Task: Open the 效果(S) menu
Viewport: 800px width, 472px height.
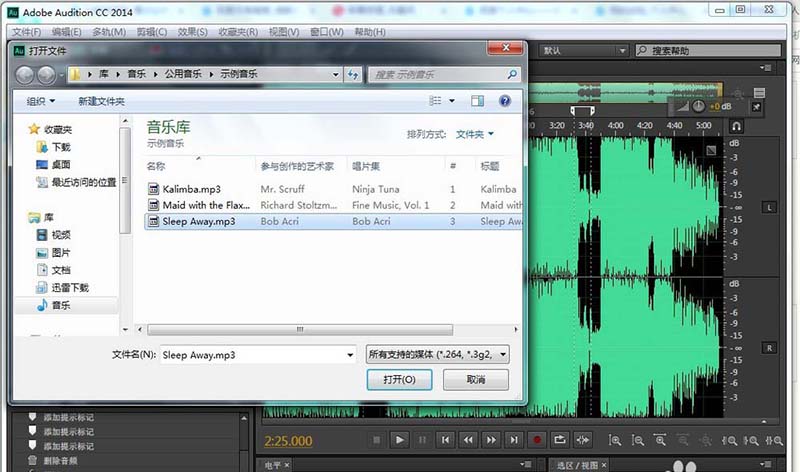Action: click(x=192, y=32)
